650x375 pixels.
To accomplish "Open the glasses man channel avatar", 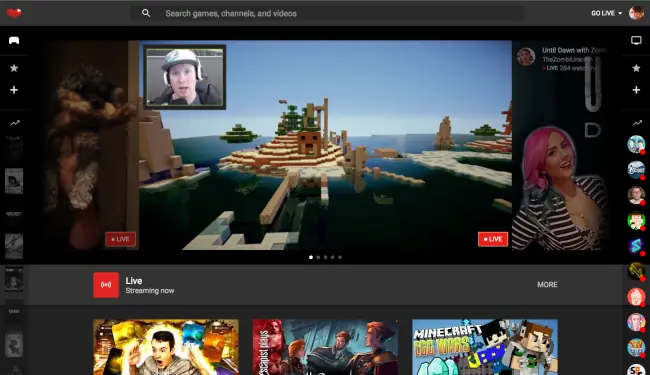I will (636, 195).
